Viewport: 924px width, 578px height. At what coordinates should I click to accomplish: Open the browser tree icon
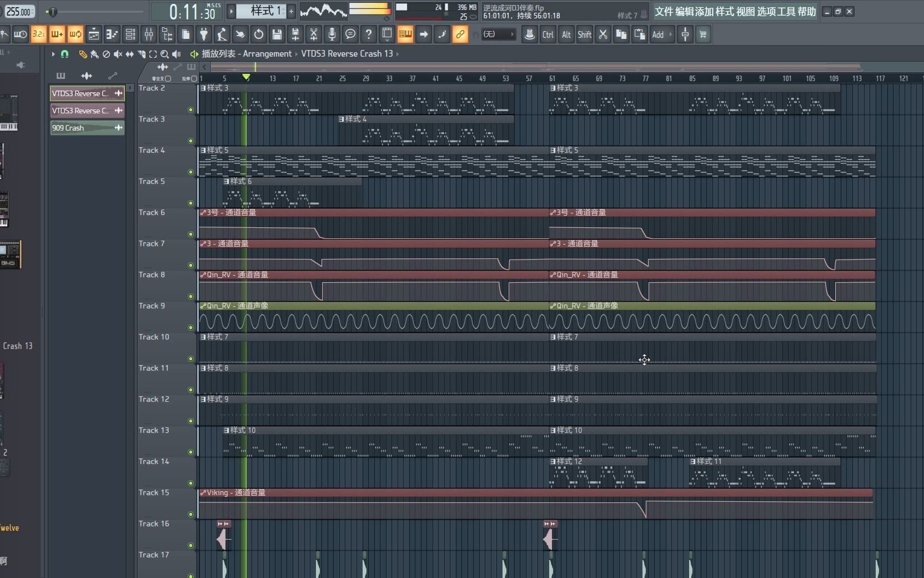pos(167,34)
